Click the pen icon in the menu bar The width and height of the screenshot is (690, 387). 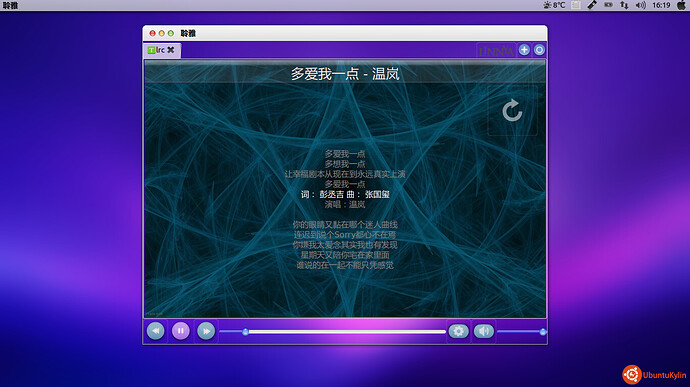pyautogui.click(x=592, y=5)
